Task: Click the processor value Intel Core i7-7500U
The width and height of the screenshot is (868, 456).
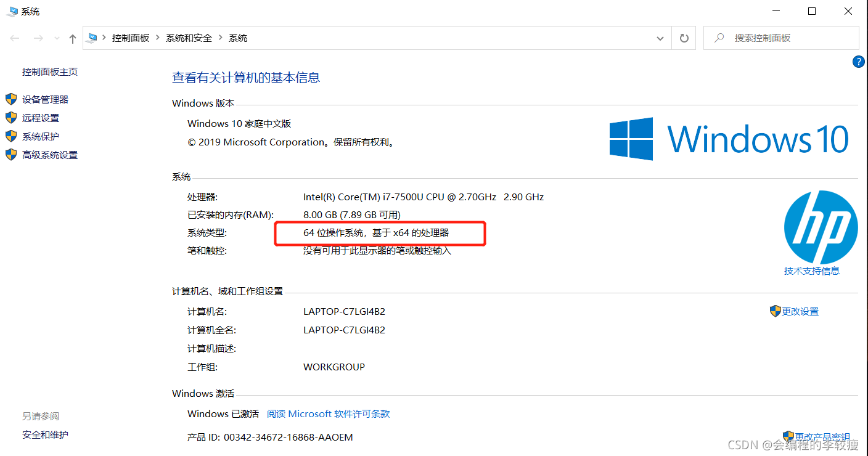Action: (424, 197)
